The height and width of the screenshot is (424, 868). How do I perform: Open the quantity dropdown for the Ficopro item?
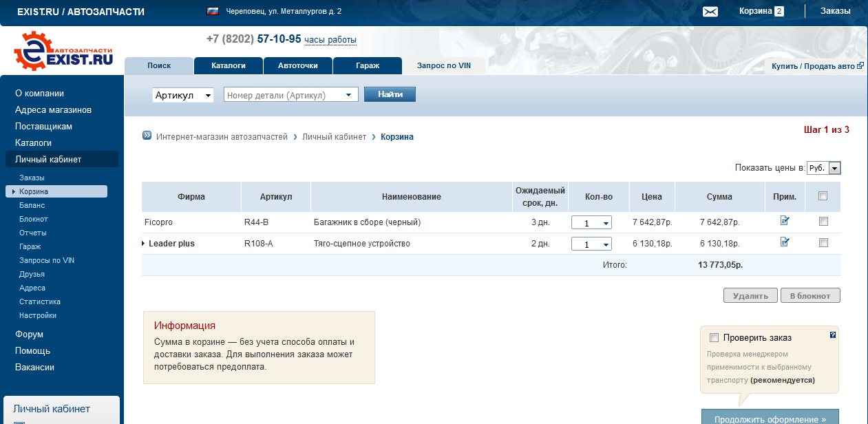coord(591,223)
